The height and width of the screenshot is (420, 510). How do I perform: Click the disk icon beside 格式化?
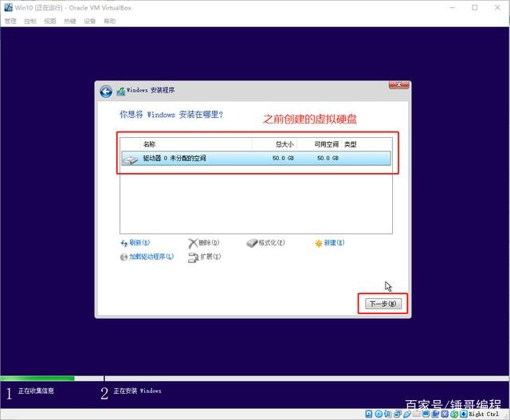pyautogui.click(x=252, y=243)
